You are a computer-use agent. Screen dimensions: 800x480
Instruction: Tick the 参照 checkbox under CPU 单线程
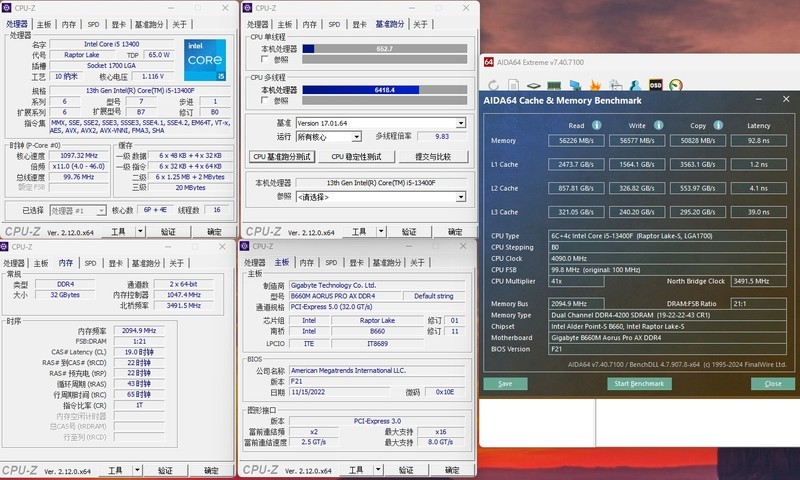click(265, 59)
